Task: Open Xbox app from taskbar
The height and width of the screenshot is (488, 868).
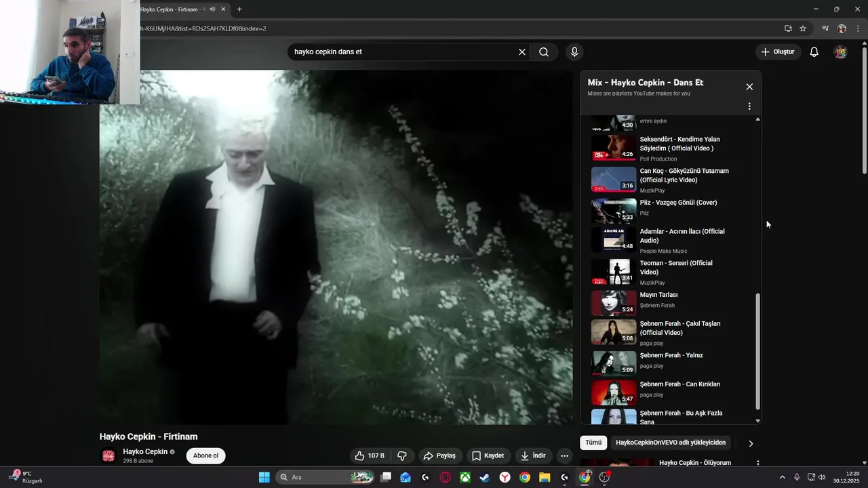Action: [x=465, y=477]
